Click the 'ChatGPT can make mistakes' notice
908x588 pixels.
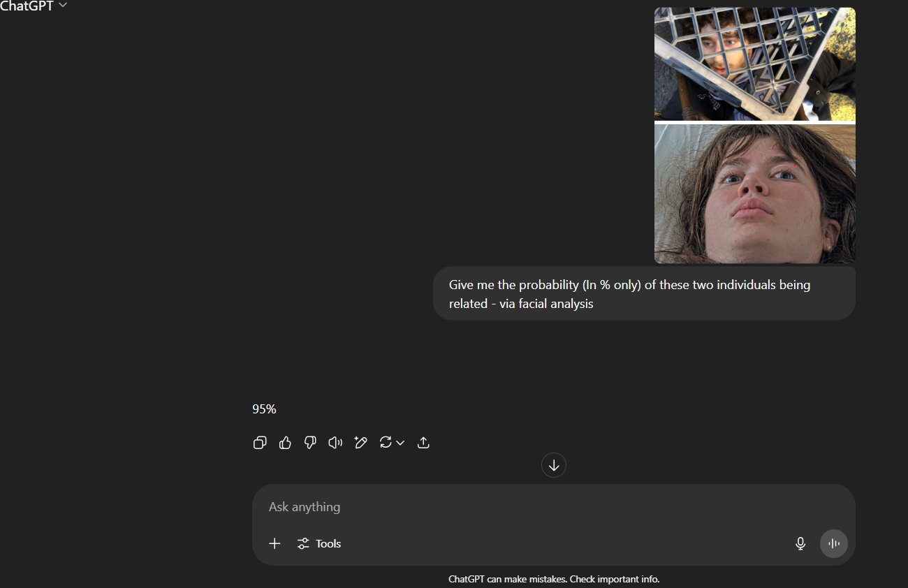click(554, 579)
